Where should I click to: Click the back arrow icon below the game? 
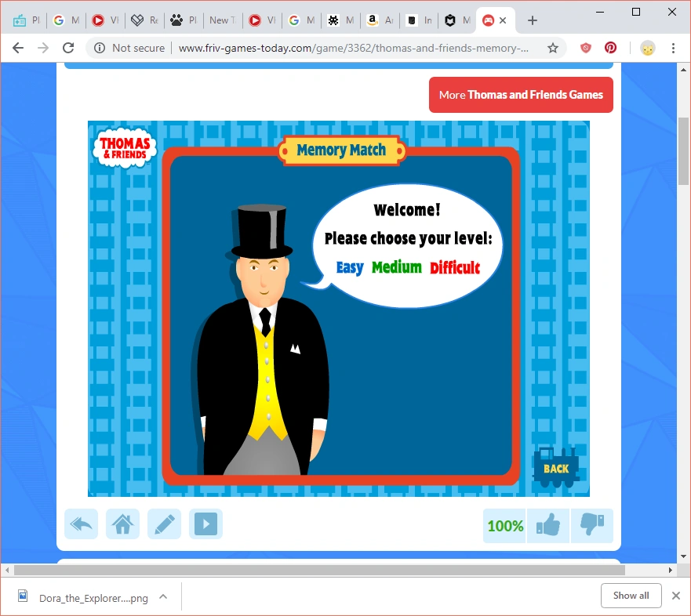81,524
